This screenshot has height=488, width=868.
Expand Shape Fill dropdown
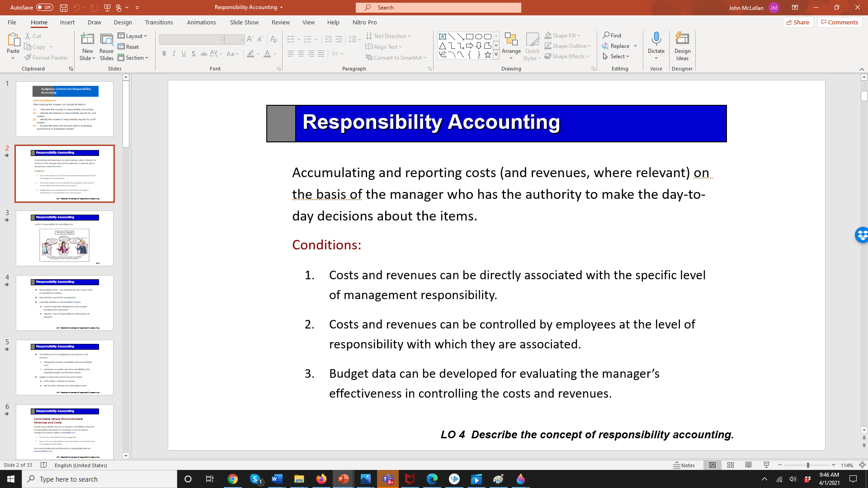(x=563, y=35)
